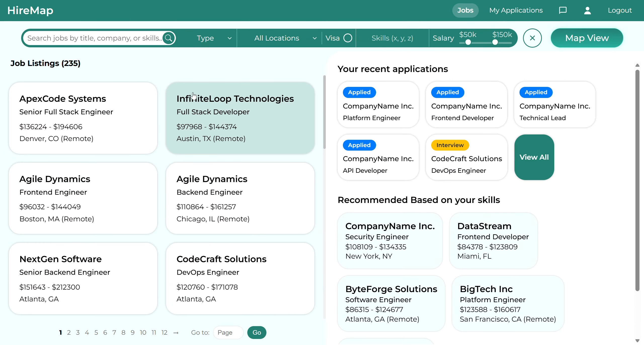
Task: Open recommended ByteForge Software Engineer card
Action: point(391,304)
